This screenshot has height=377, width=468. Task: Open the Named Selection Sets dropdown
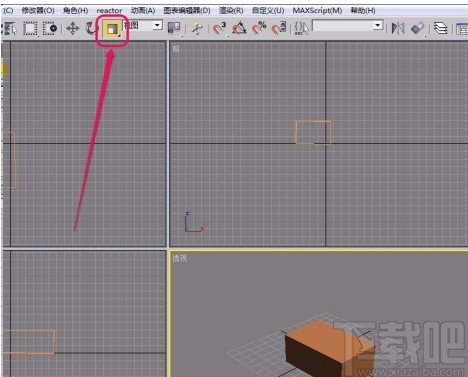(347, 25)
